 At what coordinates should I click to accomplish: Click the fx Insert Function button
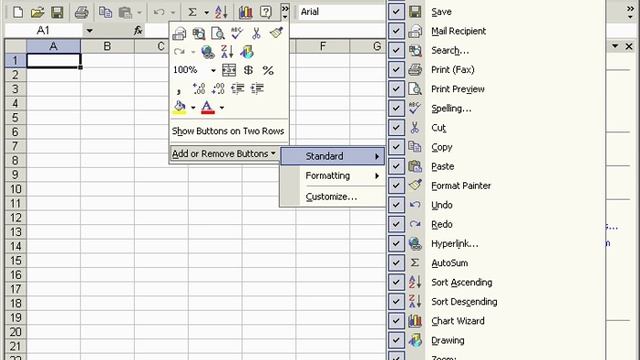(x=138, y=30)
